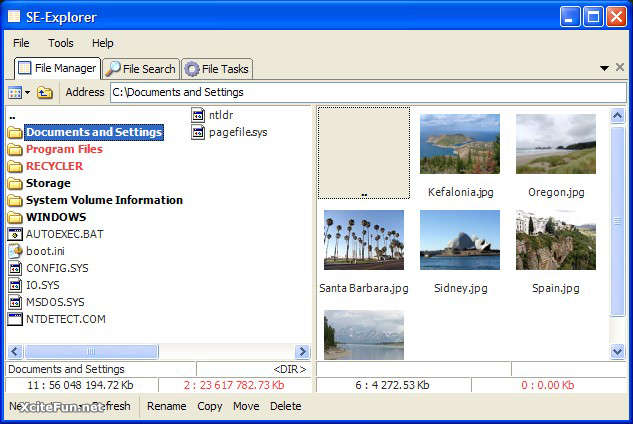This screenshot has height=424, width=633.
Task: Select the 'NTDETECT.COM' file name
Action: pyautogui.click(x=66, y=319)
